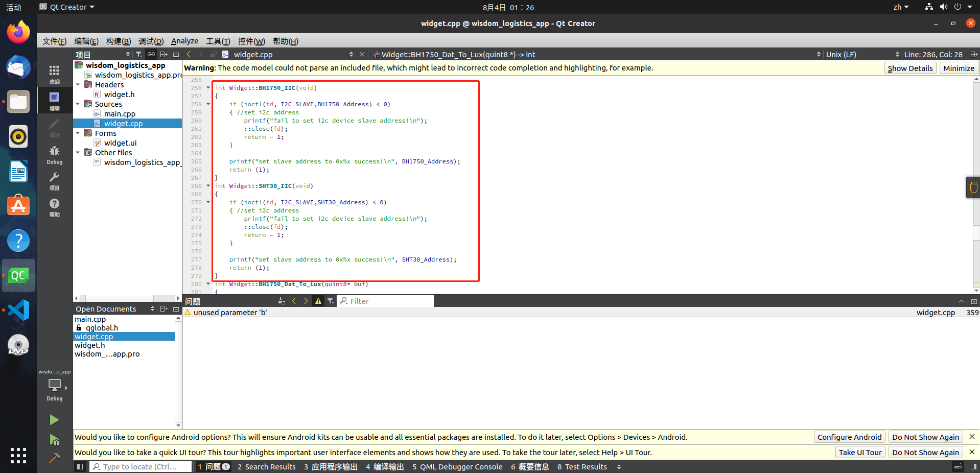Toggle progress details in status bar
980x473 pixels.
pyautogui.click(x=959, y=466)
